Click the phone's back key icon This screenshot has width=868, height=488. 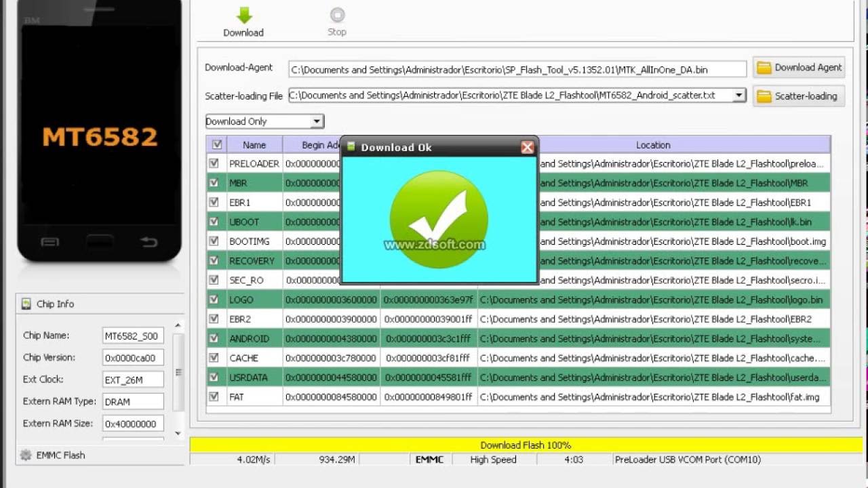149,242
